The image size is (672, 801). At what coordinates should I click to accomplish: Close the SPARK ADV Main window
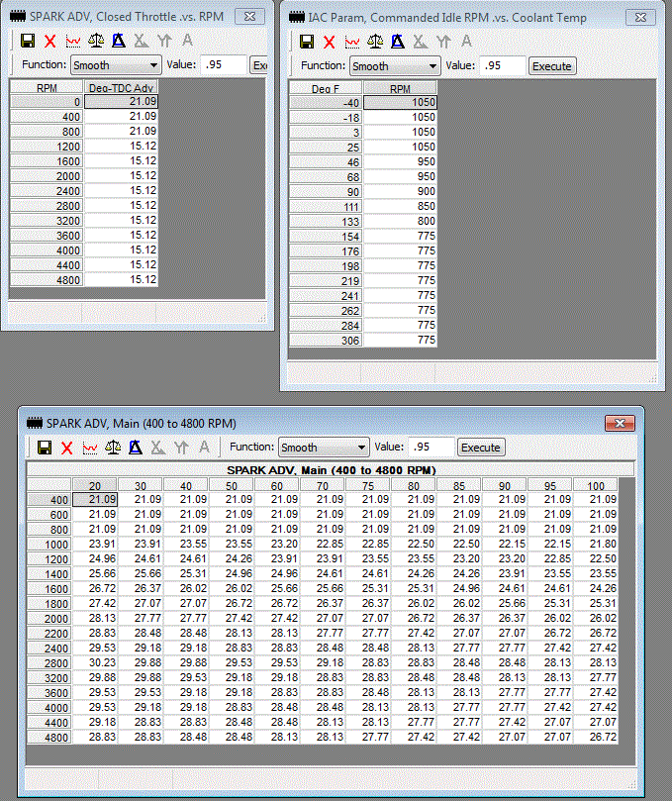[620, 423]
